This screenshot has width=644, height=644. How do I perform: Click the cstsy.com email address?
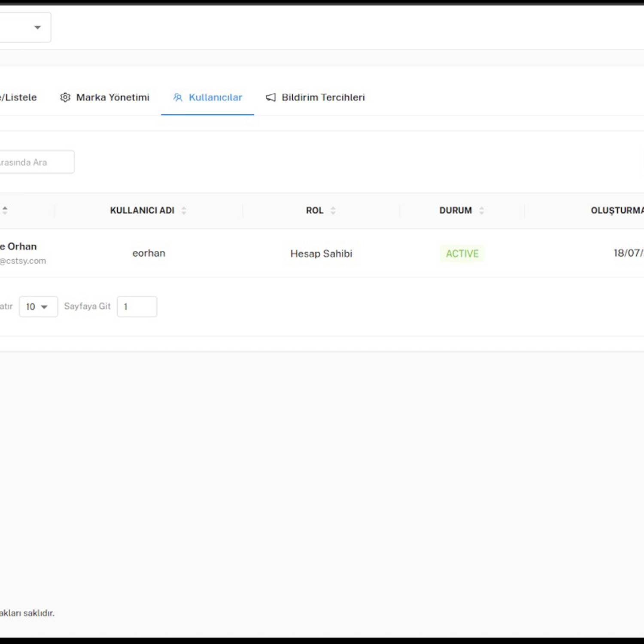(x=24, y=261)
